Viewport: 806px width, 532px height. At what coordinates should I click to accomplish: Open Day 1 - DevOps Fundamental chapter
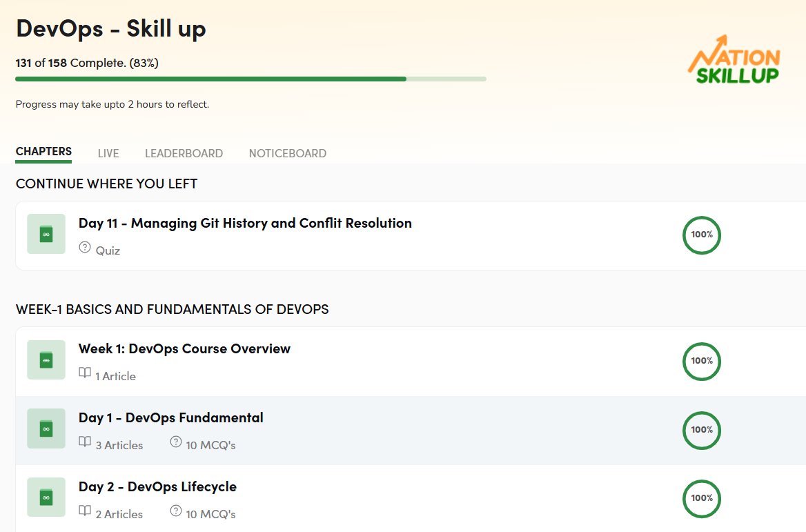[170, 417]
